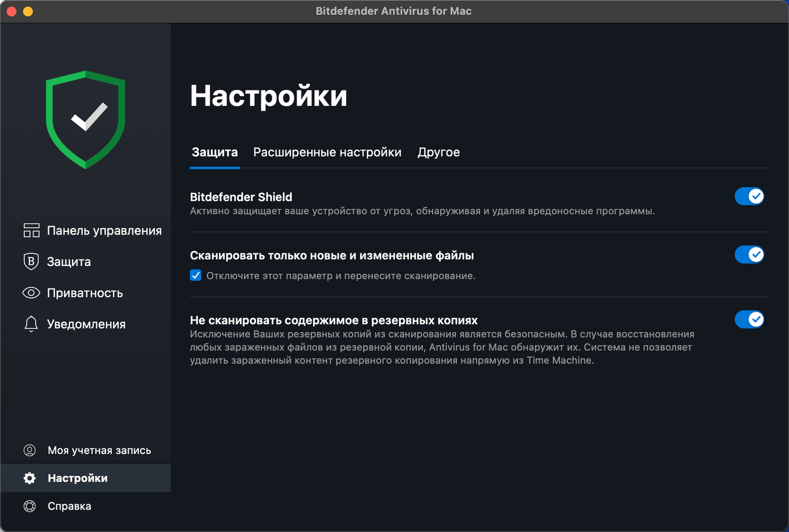Click the Bitdefender Shield setting title

pyautogui.click(x=241, y=197)
